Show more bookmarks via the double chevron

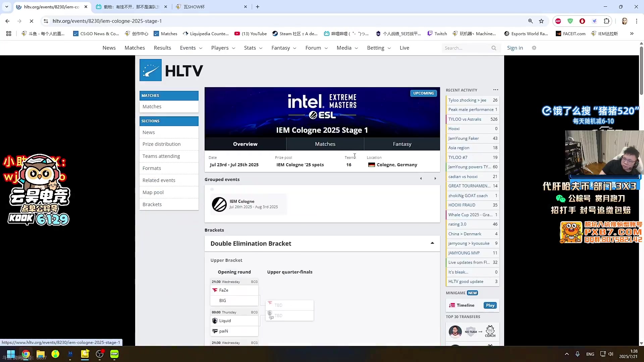coord(632,34)
